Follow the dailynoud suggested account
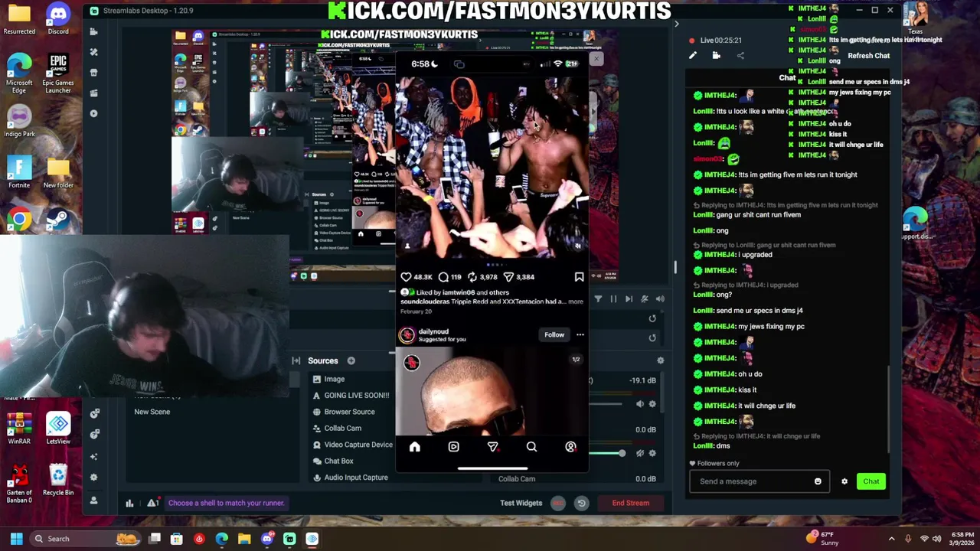Image resolution: width=980 pixels, height=551 pixels. [x=554, y=334]
